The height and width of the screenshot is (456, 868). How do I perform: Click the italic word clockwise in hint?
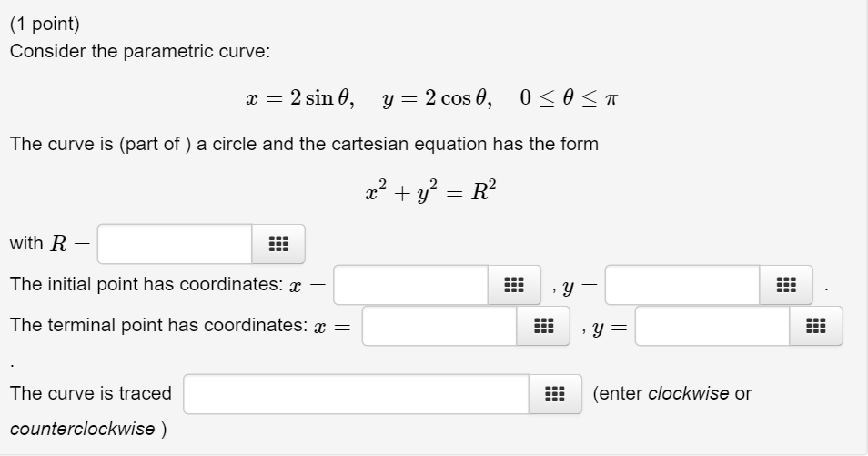click(688, 394)
